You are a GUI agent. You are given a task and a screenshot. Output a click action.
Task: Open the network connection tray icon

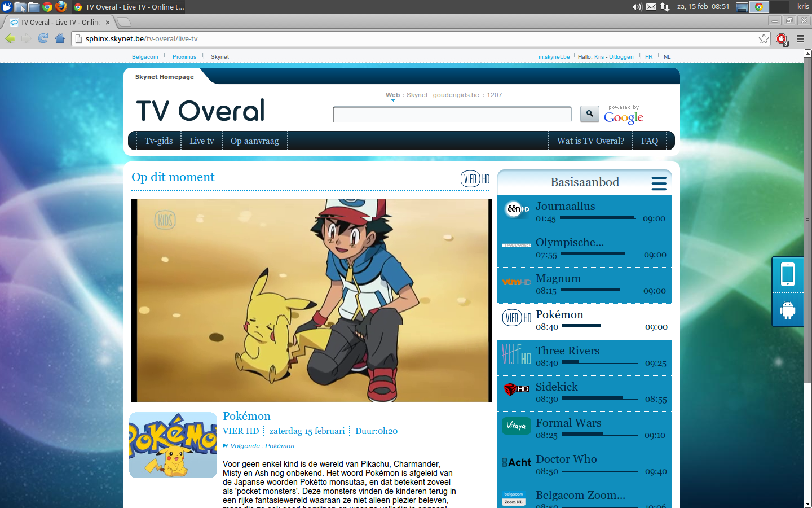tap(665, 7)
